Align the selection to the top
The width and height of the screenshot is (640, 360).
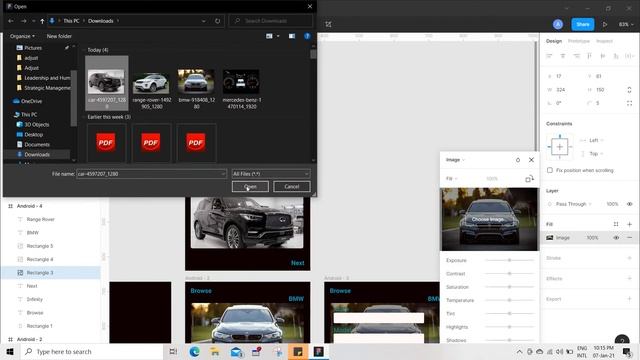point(589,56)
